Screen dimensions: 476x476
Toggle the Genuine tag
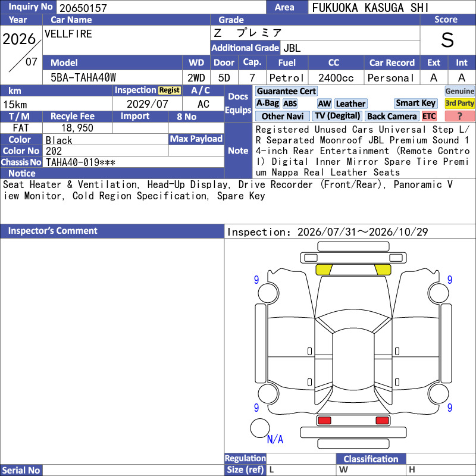coord(459,91)
